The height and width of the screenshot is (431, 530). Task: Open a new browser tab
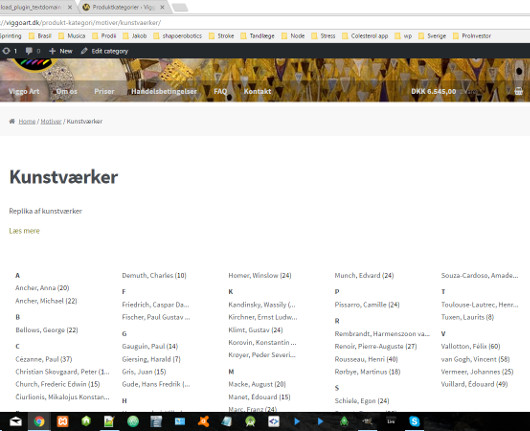click(x=180, y=7)
